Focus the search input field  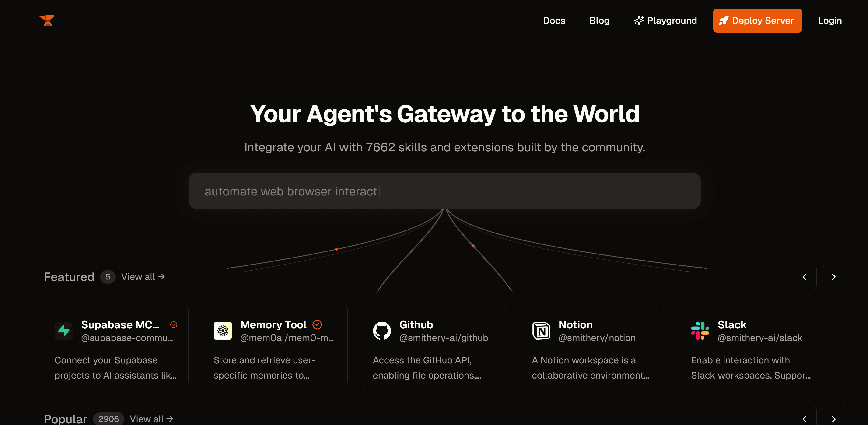(444, 191)
